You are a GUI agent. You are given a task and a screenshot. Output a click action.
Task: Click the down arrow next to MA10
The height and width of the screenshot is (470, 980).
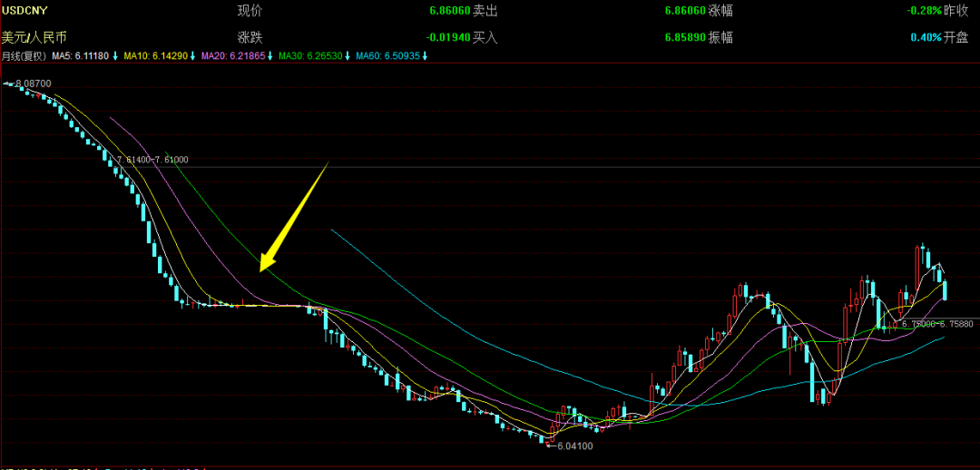192,56
